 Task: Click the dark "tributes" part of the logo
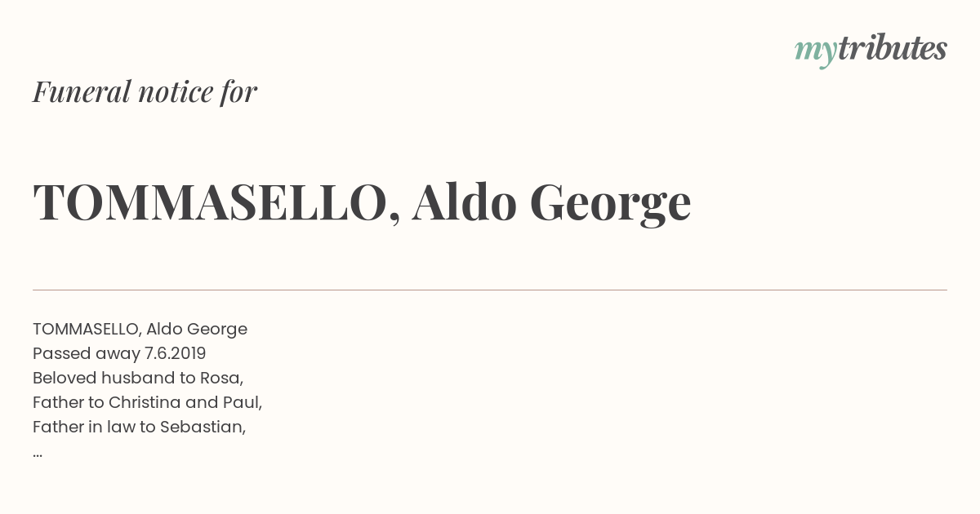click(x=892, y=49)
